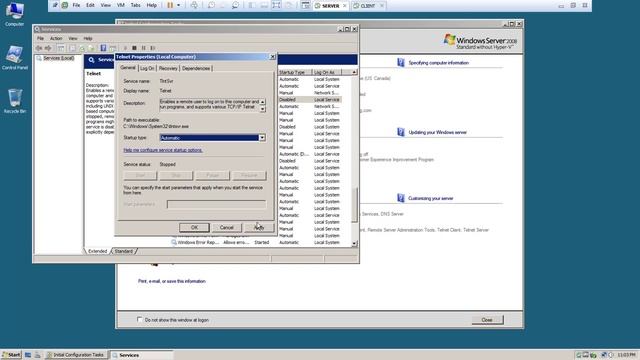The image size is (640, 360).
Task: Click the services list scroll down arrow
Action: (354, 243)
